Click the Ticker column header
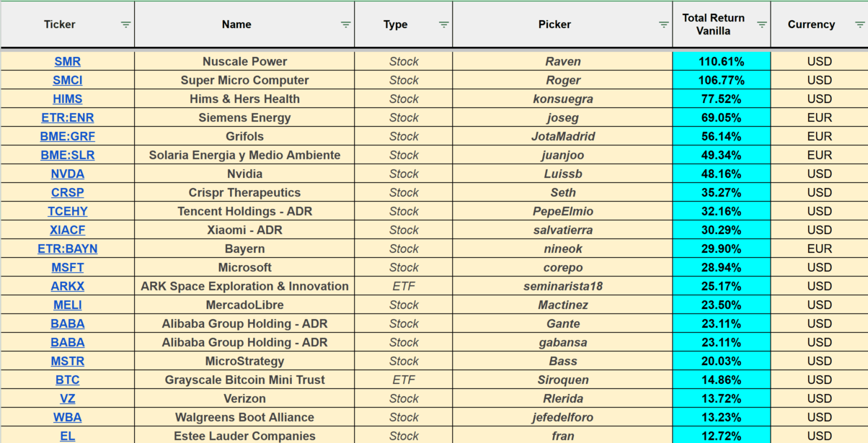The width and height of the screenshot is (868, 443). pos(59,24)
